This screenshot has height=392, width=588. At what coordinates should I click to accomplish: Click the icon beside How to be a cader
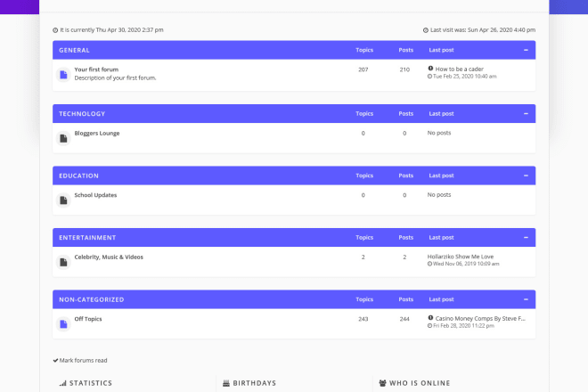point(430,69)
